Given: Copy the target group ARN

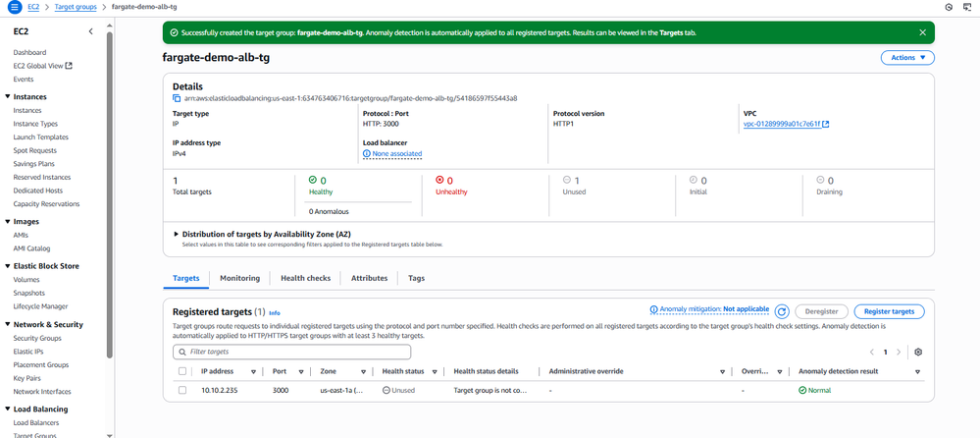Looking at the screenshot, I should click(x=178, y=98).
